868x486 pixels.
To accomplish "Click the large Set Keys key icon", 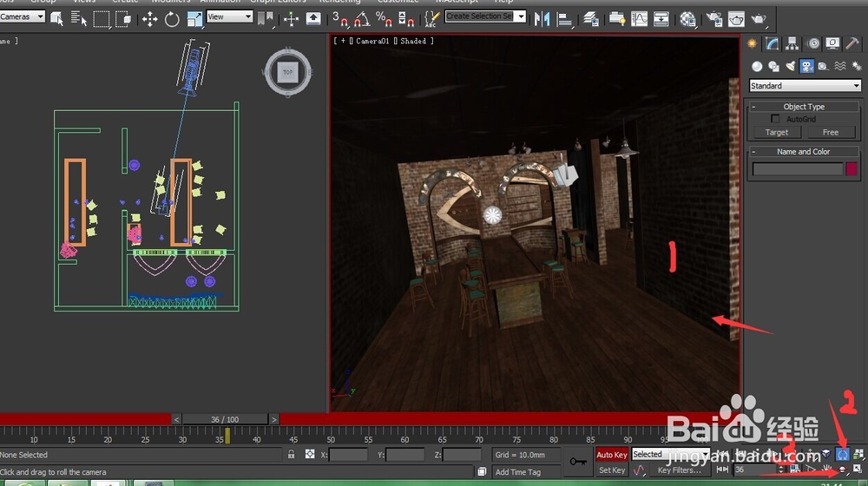I will click(578, 461).
